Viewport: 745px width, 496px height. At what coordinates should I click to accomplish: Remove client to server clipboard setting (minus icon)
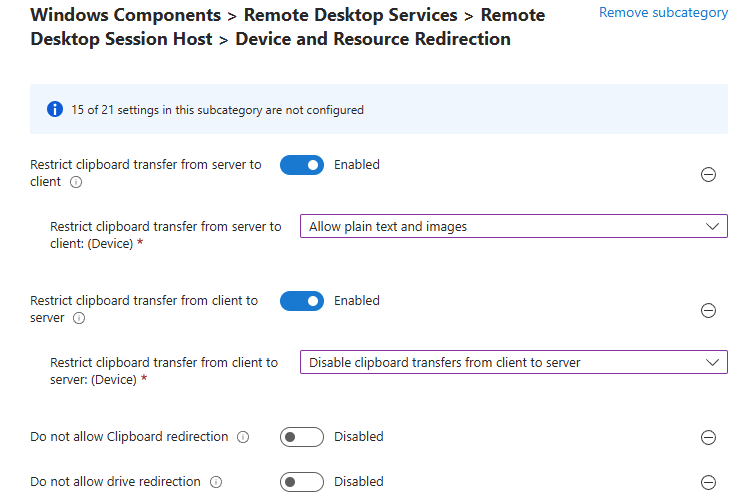(708, 310)
